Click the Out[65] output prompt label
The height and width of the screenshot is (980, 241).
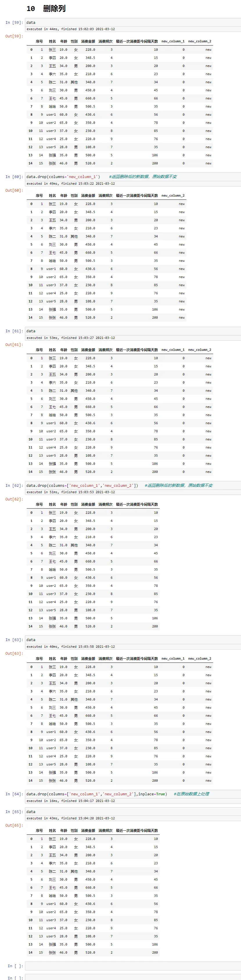[14, 825]
